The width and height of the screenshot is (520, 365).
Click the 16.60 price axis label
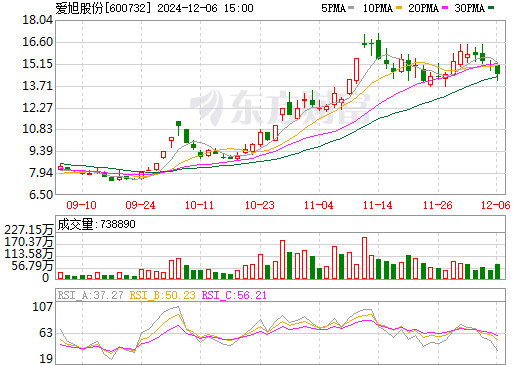pyautogui.click(x=37, y=42)
